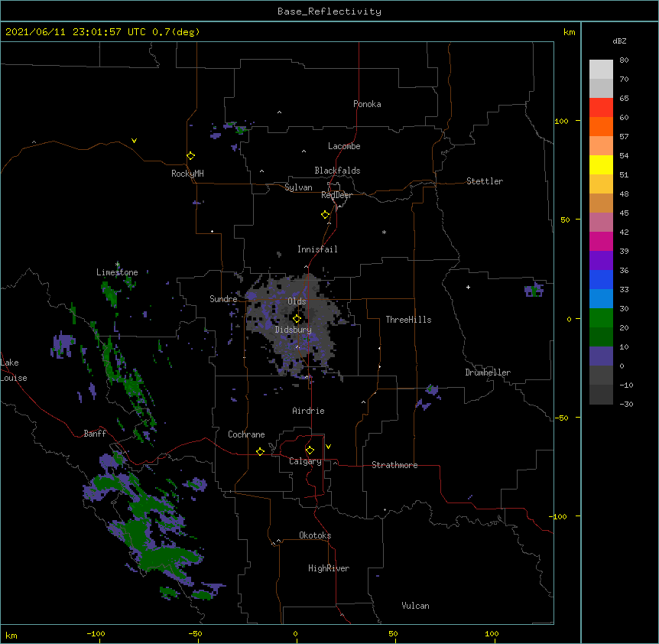Select the 100 tick label on bottom axis
Screen dimensions: 659x644
point(492,633)
